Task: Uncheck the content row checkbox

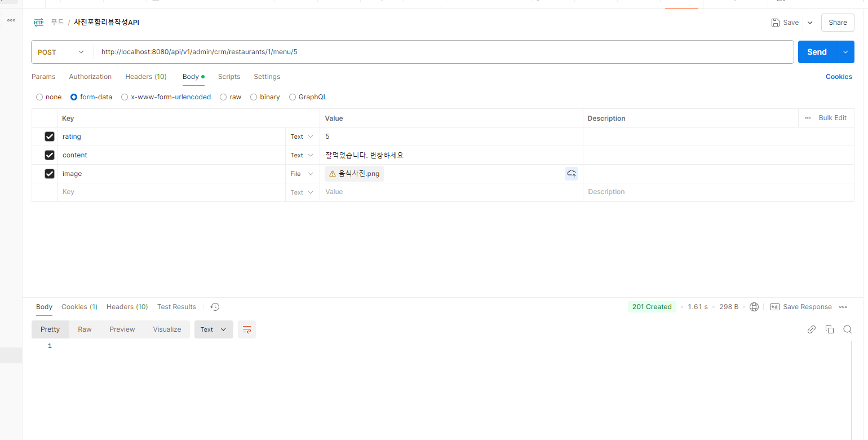Action: [x=50, y=155]
